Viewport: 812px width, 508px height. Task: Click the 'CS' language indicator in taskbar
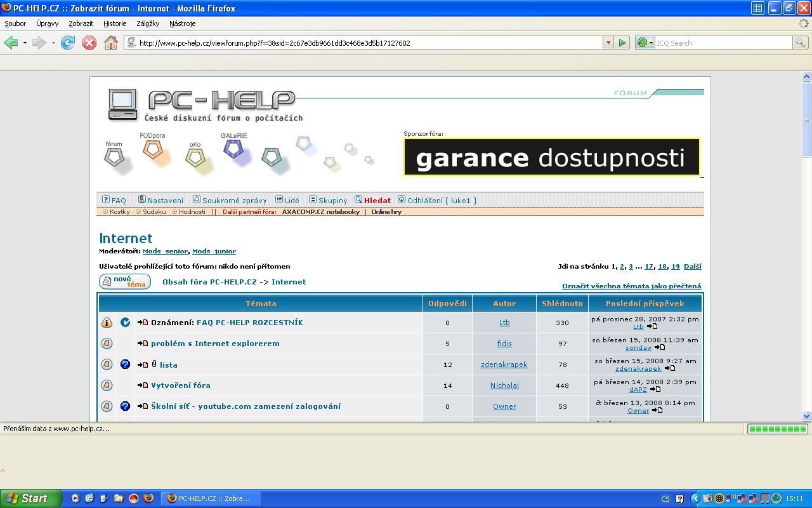665,499
